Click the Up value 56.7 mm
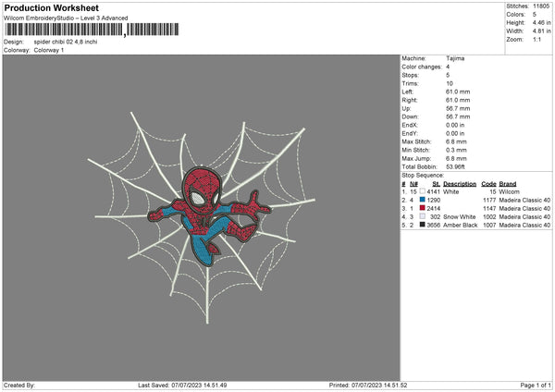 click(458, 108)
